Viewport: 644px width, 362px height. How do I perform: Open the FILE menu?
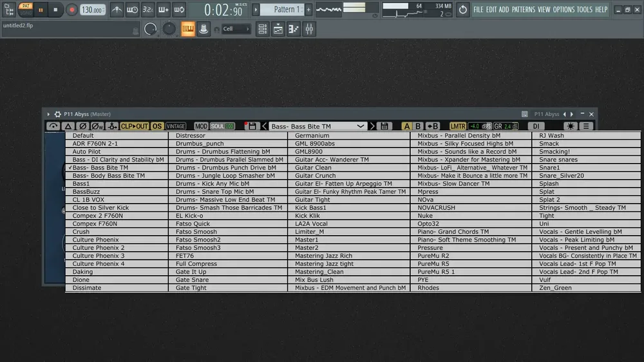[x=478, y=10]
